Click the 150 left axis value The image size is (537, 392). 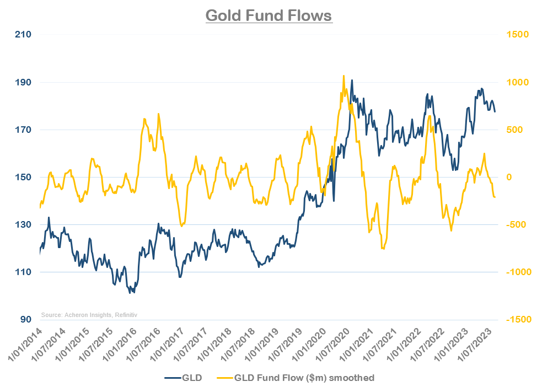pyautogui.click(x=23, y=177)
